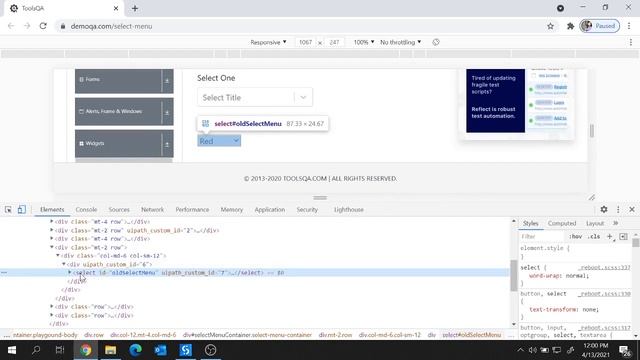Open Outlook from the taskbar
This screenshot has width=640, height=360.
point(160,350)
